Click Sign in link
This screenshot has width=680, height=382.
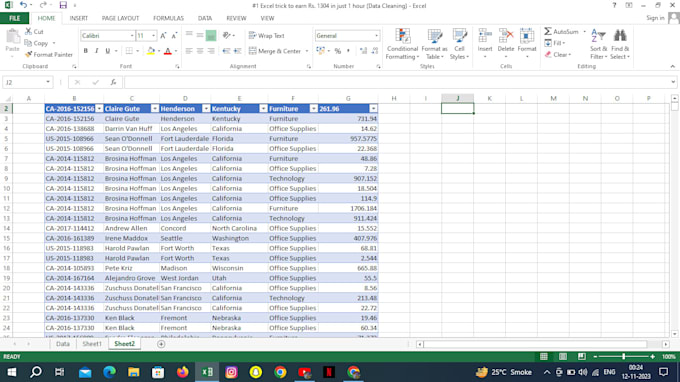655,18
